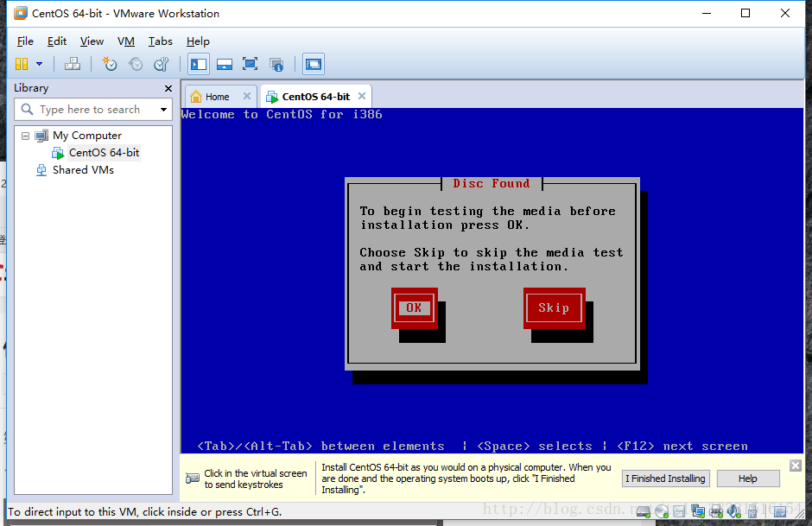Image resolution: width=812 pixels, height=526 pixels.
Task: Click the 'Welcome to CentOS for i386' text
Action: click(x=282, y=114)
